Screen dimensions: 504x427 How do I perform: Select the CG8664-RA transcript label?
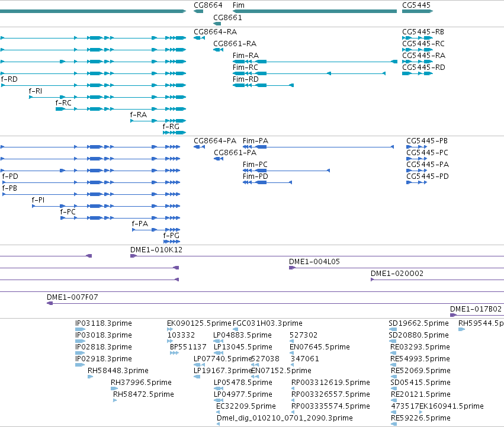[x=216, y=32]
